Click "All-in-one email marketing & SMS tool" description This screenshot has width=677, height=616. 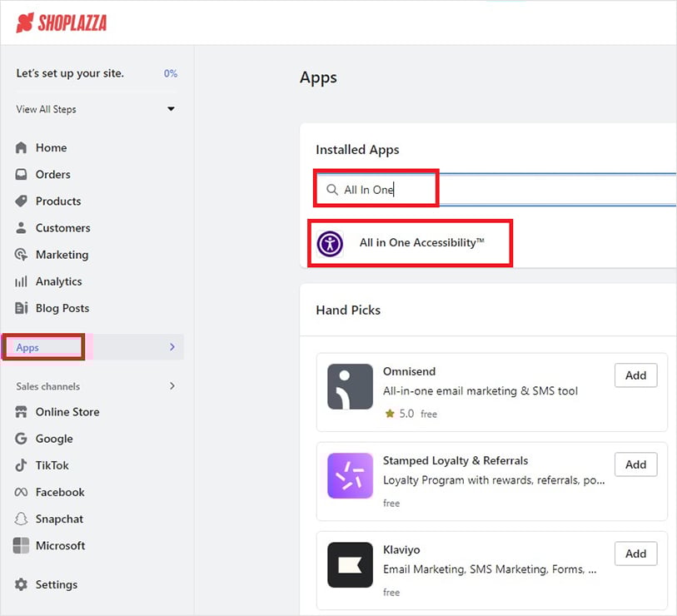point(480,390)
